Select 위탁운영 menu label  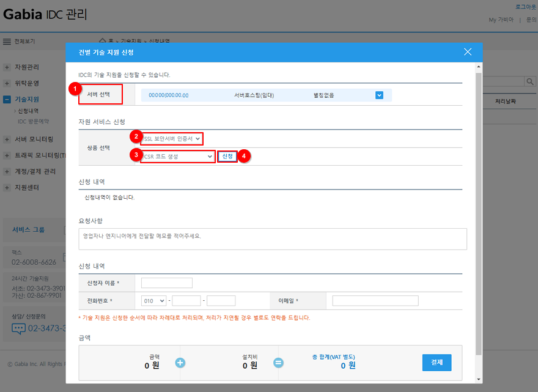27,83
